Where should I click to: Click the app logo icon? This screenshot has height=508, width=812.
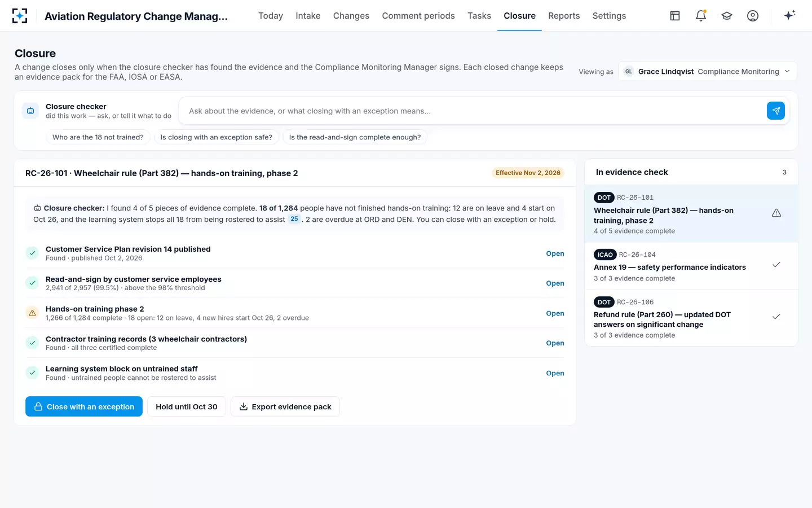coord(20,16)
